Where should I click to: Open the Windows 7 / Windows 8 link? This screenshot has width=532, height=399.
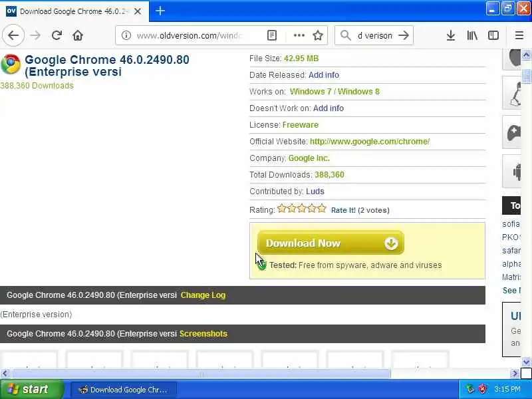click(x=334, y=92)
